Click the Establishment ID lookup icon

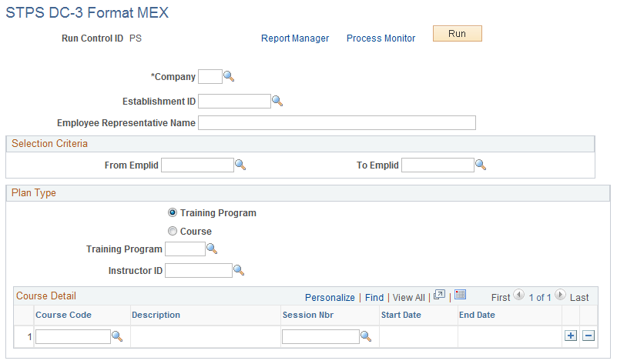(x=278, y=101)
